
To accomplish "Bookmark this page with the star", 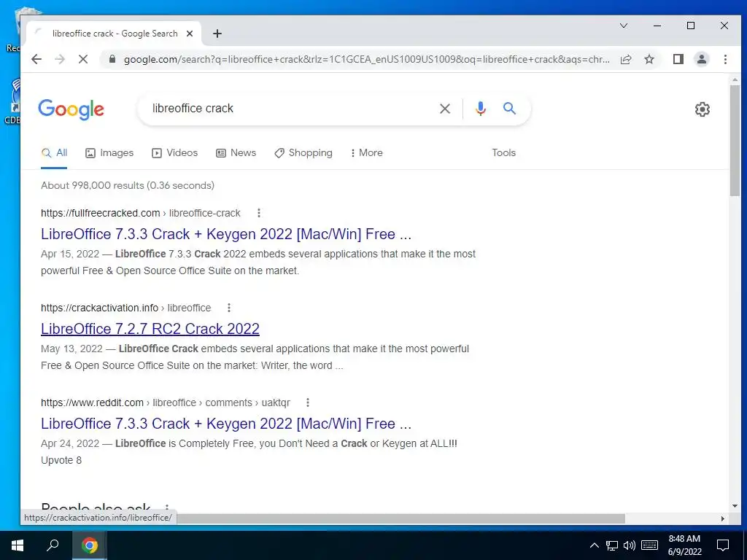I will point(649,59).
